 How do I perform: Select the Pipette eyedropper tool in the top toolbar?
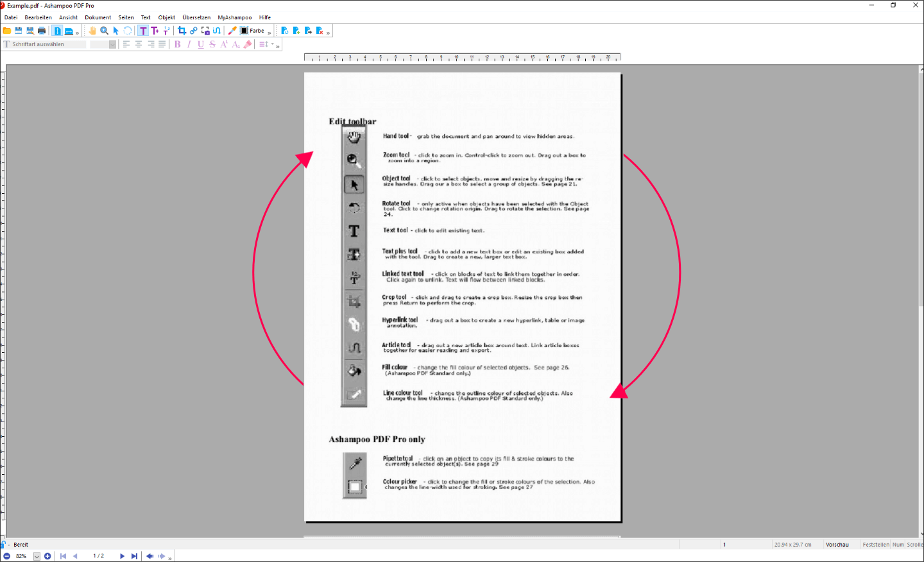coord(232,31)
